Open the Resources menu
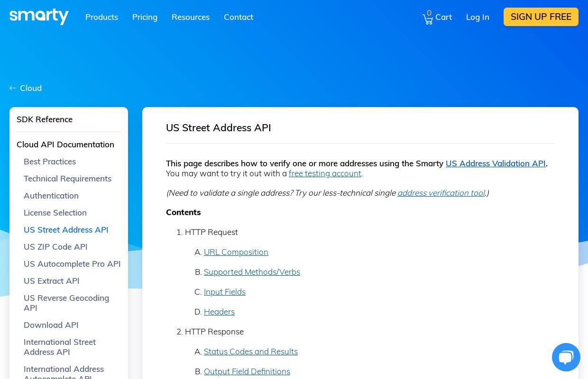 pyautogui.click(x=191, y=17)
